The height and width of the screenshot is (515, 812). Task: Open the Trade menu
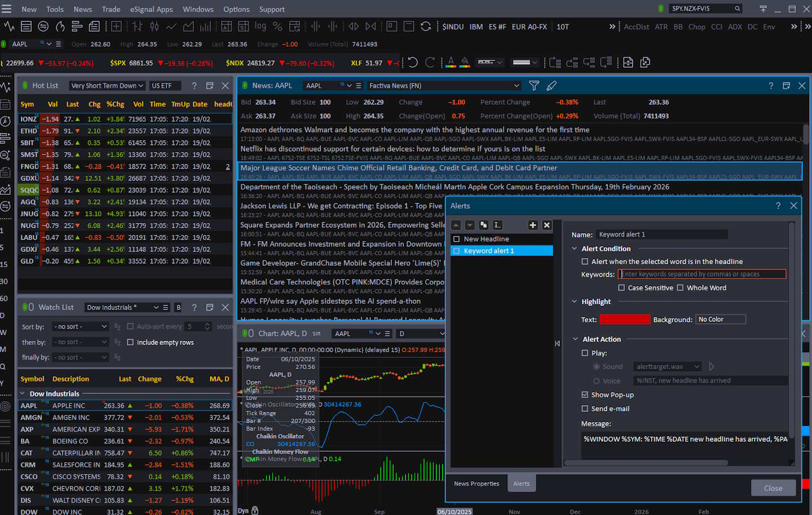coord(111,9)
